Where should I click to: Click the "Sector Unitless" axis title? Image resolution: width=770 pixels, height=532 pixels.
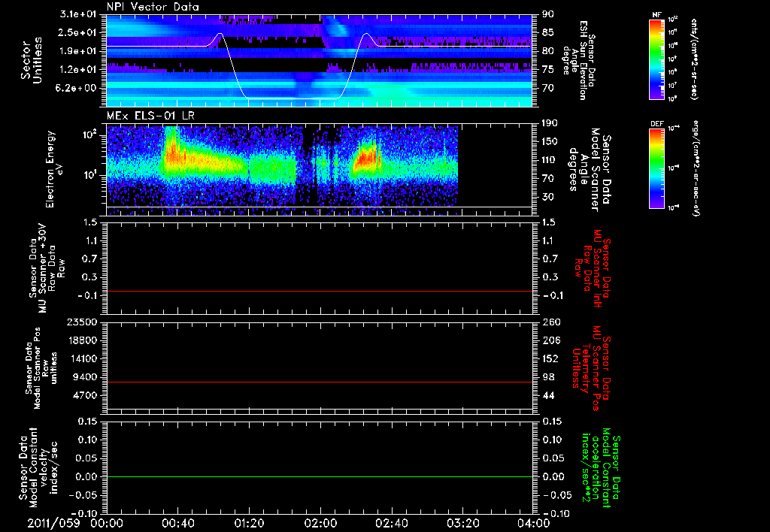tap(32, 60)
